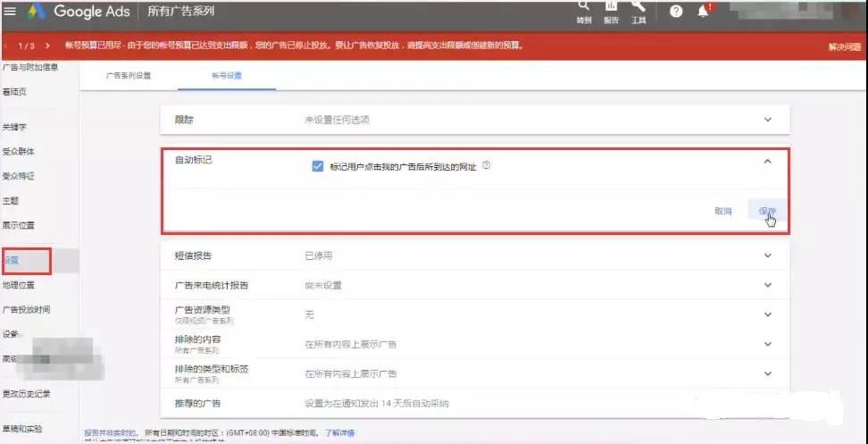The image size is (868, 444).
Task: Click 报告并非实时的 link at bottom
Action: (110, 433)
